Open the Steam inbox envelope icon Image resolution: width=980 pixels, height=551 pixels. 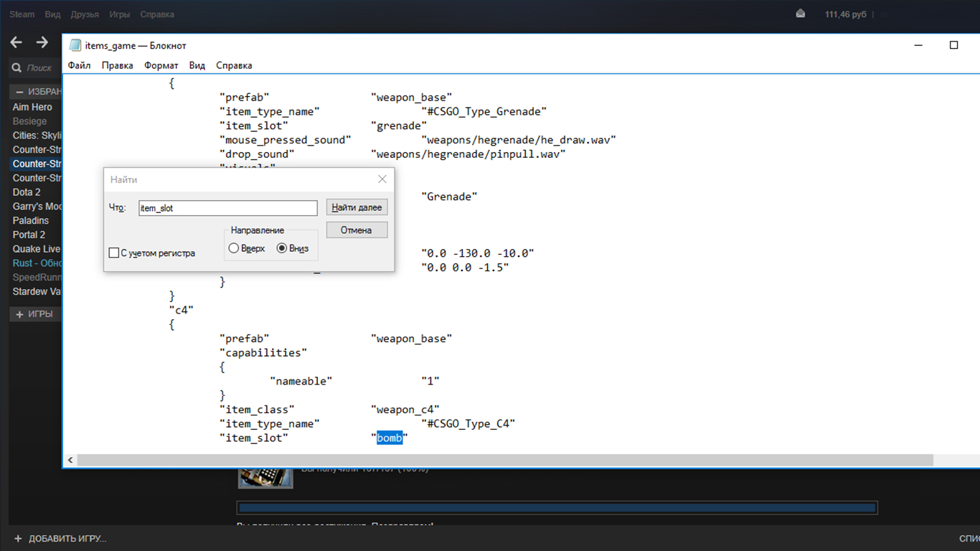tap(801, 14)
